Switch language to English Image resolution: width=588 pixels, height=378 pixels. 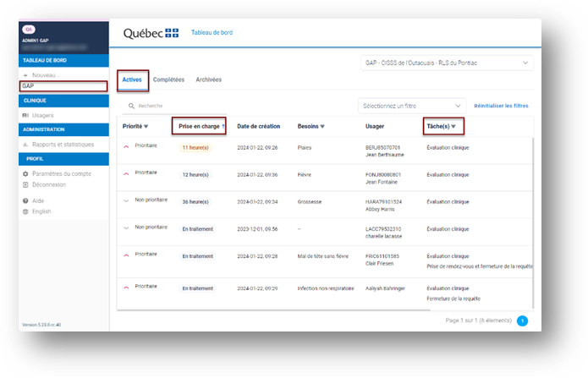click(x=41, y=212)
